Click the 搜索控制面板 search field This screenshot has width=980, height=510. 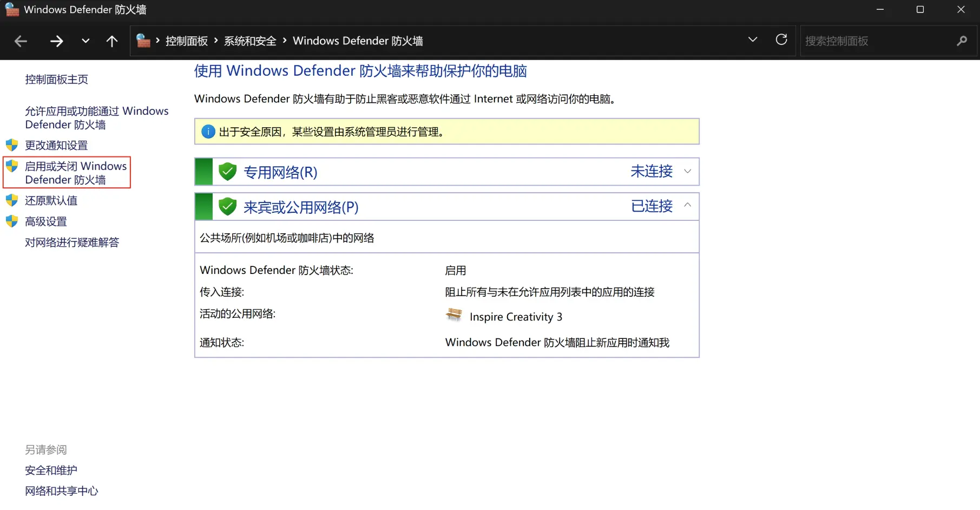877,41
